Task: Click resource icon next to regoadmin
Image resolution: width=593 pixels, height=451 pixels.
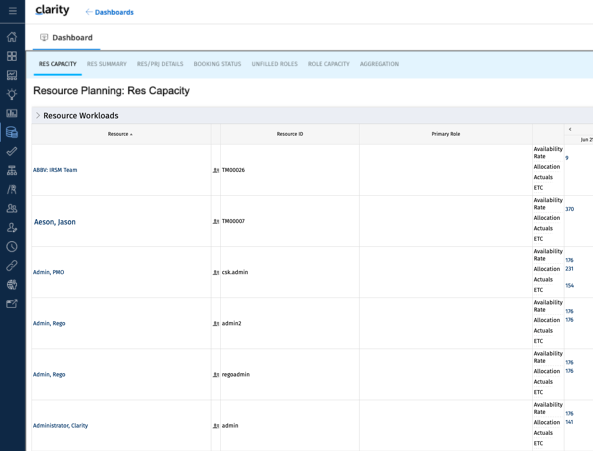Action: point(216,375)
